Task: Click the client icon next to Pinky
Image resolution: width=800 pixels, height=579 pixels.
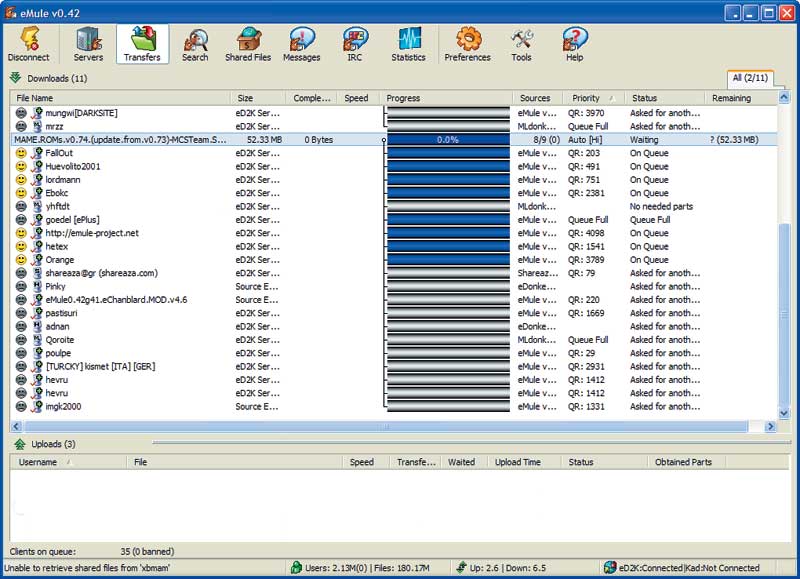Action: pos(37,286)
